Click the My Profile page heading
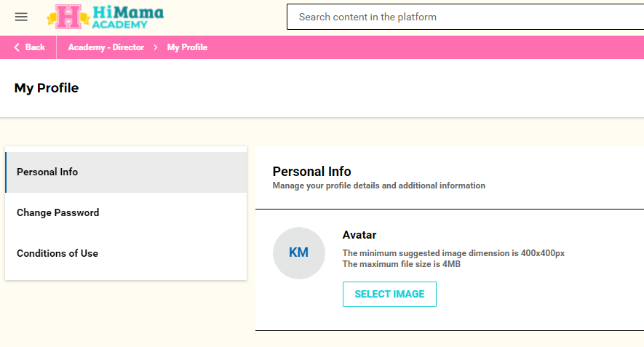 click(47, 88)
